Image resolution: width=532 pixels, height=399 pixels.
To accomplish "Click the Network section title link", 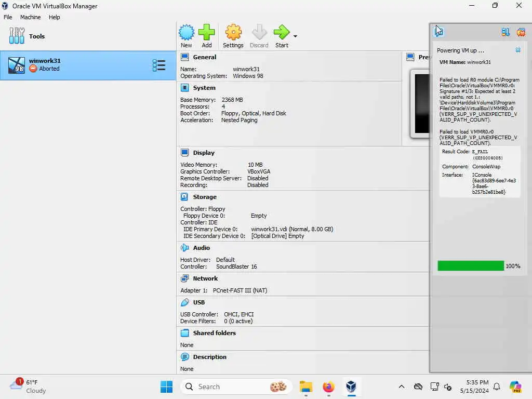I will [x=205, y=278].
